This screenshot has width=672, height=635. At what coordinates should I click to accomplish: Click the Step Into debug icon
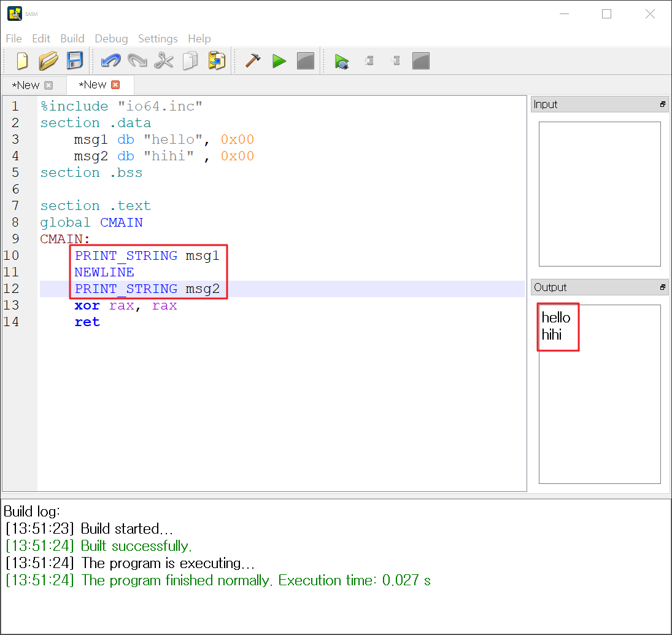369,61
